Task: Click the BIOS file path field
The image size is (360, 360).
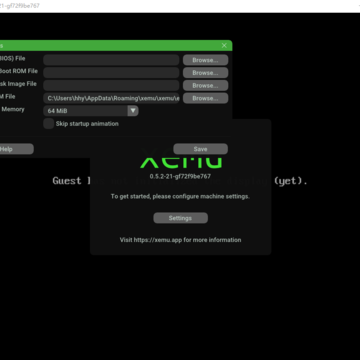Action: pyautogui.click(x=111, y=60)
